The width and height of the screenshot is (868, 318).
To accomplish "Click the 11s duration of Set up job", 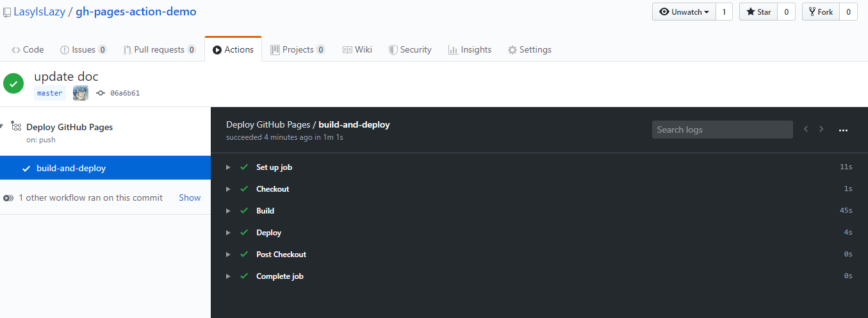I will pyautogui.click(x=846, y=167).
